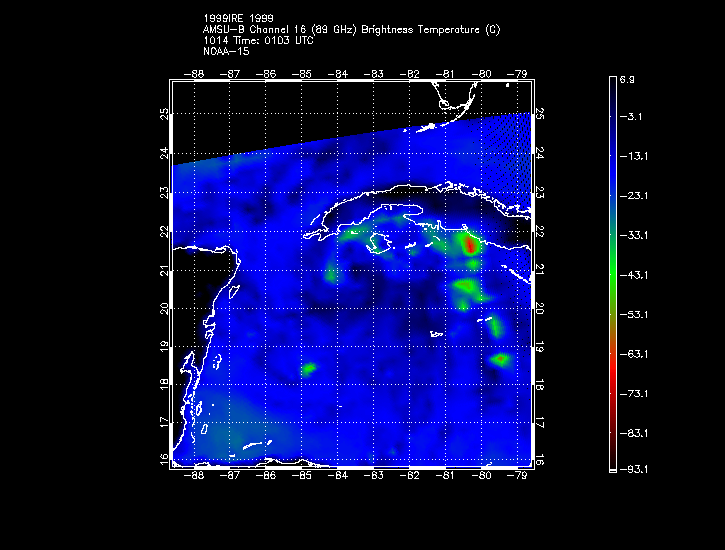The width and height of the screenshot is (725, 550).
Task: Click the 1014 Time: 0103 UTC text
Action: click(x=258, y=41)
